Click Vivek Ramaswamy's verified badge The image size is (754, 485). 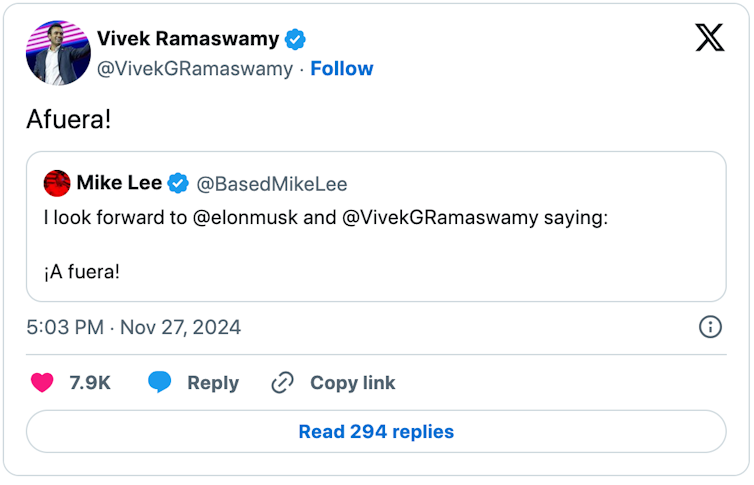(295, 39)
